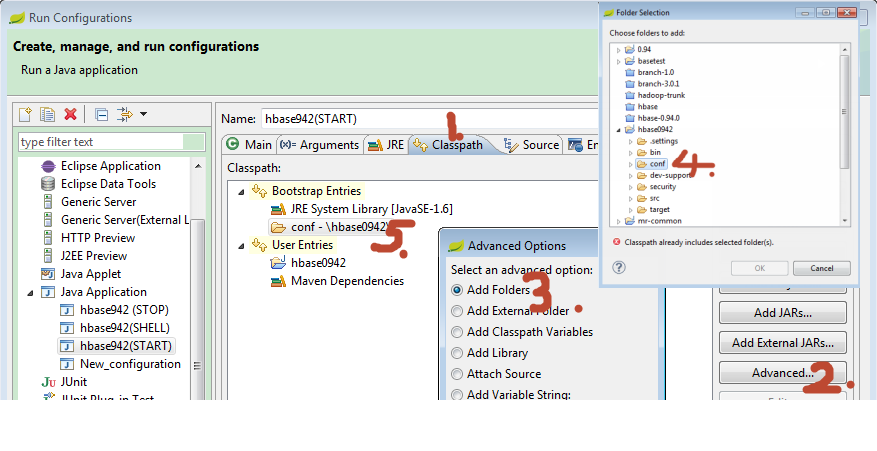
Task: Select Generic Server entry
Action: pos(98,202)
